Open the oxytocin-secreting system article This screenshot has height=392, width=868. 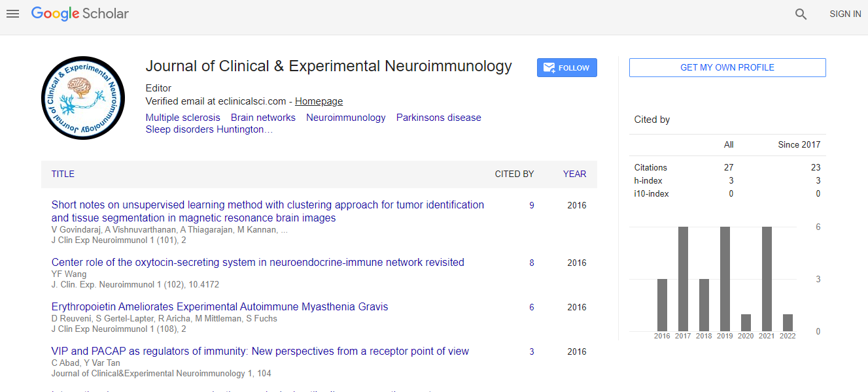pyautogui.click(x=258, y=262)
